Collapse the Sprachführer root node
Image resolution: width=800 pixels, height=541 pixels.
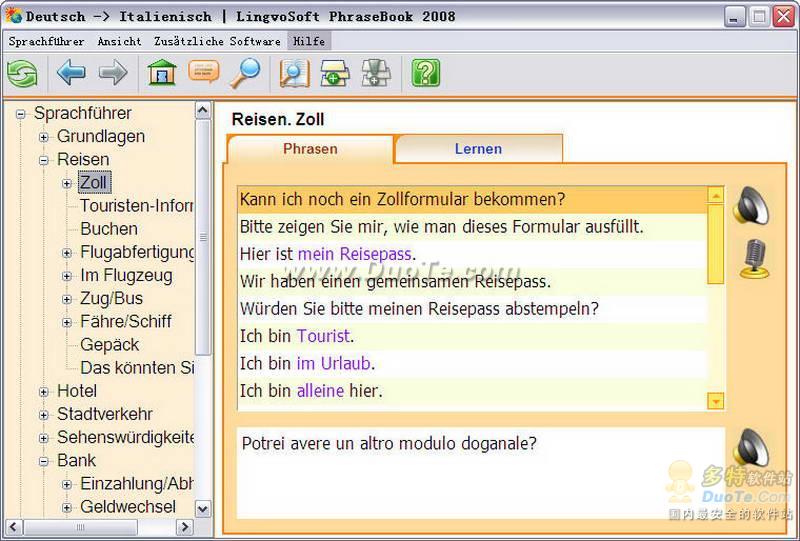click(x=20, y=114)
